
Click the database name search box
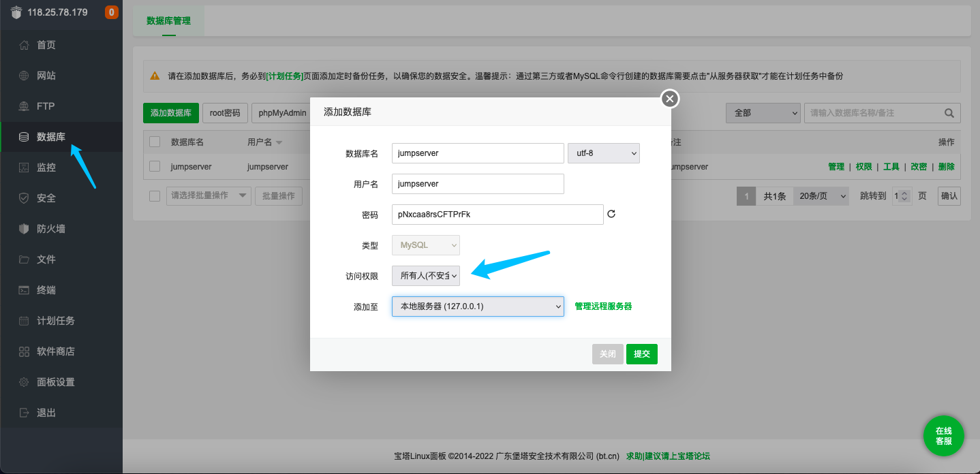coord(883,113)
